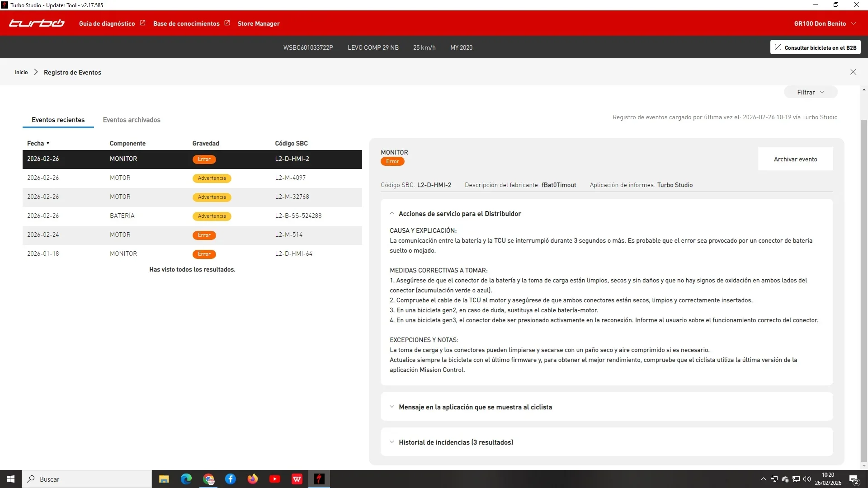Select the L2-D-HMI-64 MONITOR event row
Image resolution: width=868 pixels, height=488 pixels.
tap(192, 254)
